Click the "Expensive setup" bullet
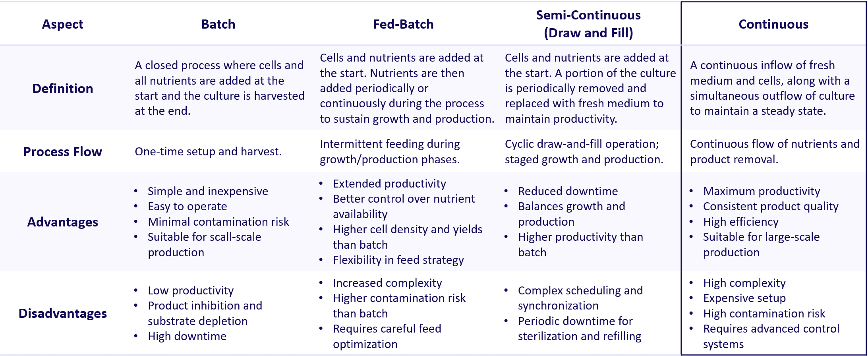 coord(744,298)
